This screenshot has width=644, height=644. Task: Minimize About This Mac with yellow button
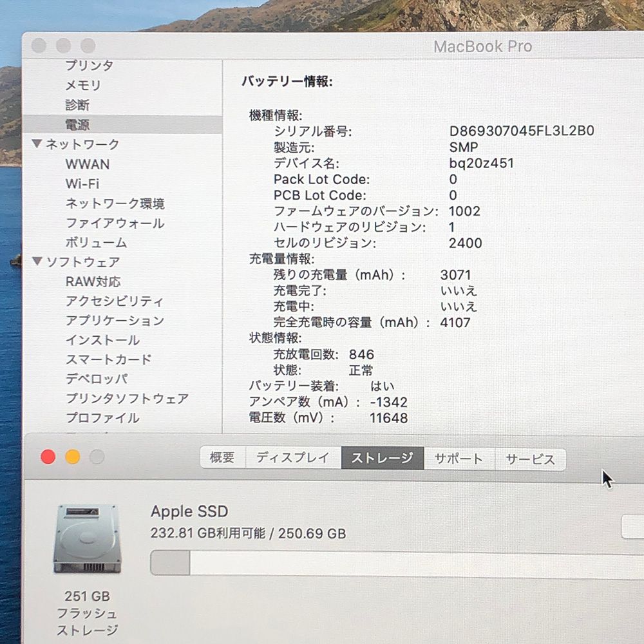73,457
